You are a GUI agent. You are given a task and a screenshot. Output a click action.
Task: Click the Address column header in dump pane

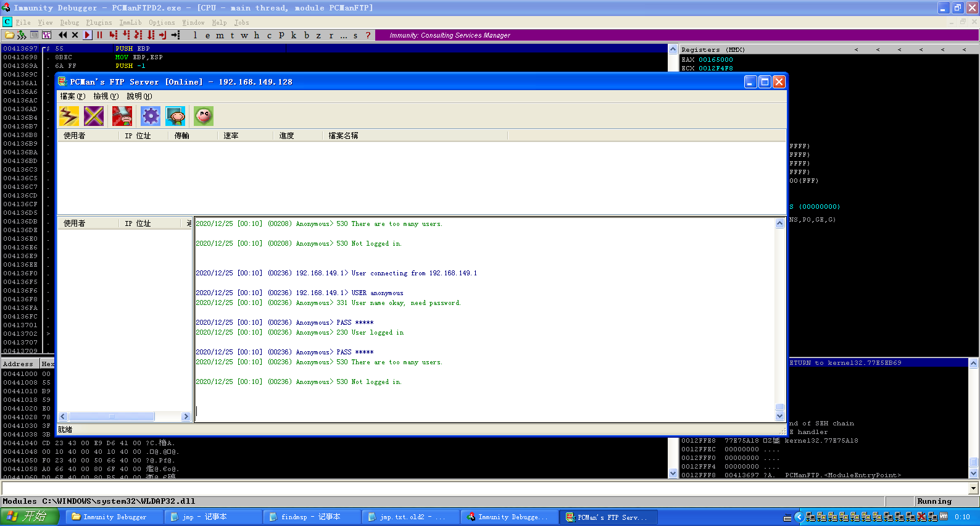(x=20, y=364)
